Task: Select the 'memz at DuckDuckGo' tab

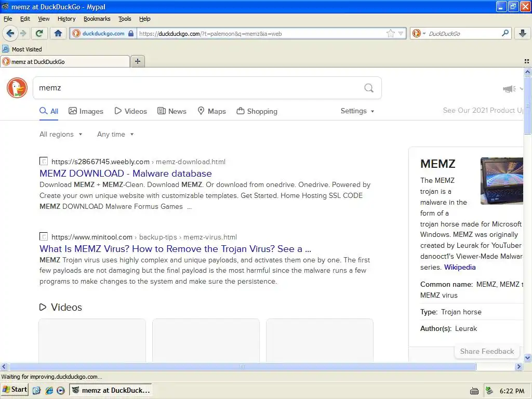Action: (x=65, y=61)
